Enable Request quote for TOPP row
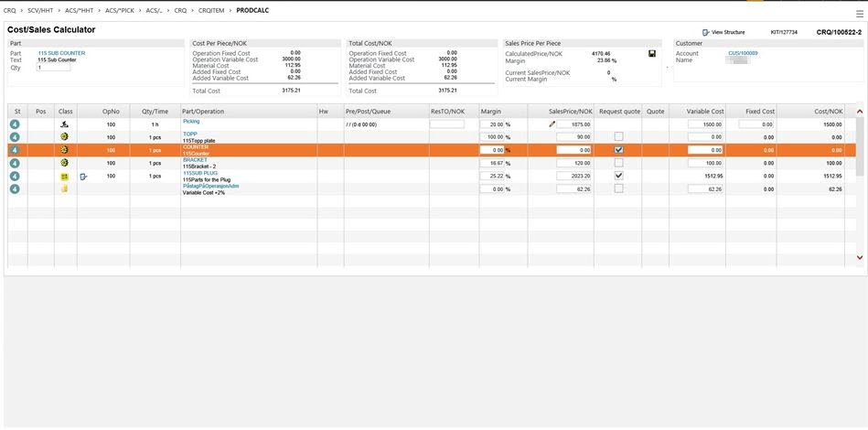Image resolution: width=868 pixels, height=430 pixels. (619, 136)
